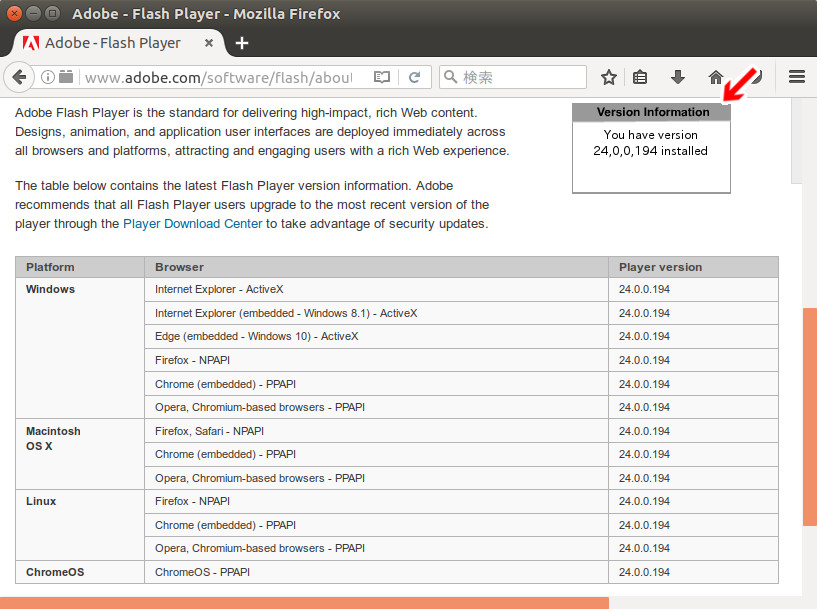Enter reader view from the address bar

click(381, 76)
